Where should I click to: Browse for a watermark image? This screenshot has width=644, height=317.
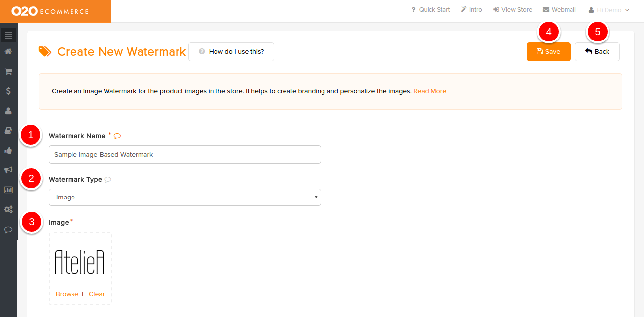coord(67,294)
